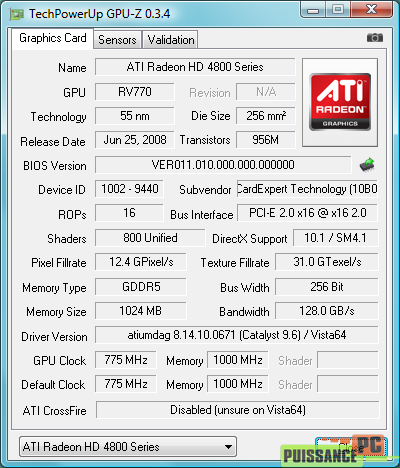Viewport: 400px width, 468px height.
Task: Click the Bus Width value 256 Bit
Action: click(x=327, y=287)
